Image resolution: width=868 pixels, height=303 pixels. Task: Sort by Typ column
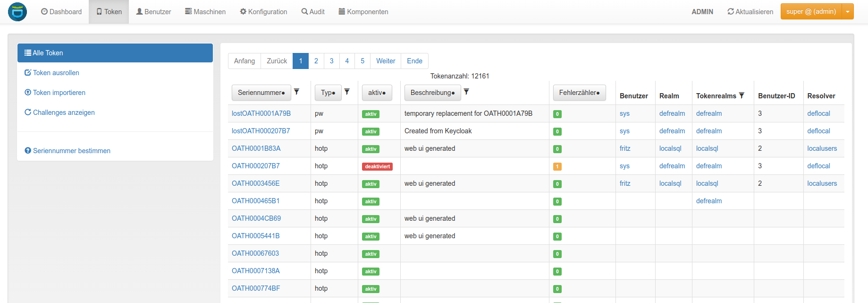[x=328, y=93]
